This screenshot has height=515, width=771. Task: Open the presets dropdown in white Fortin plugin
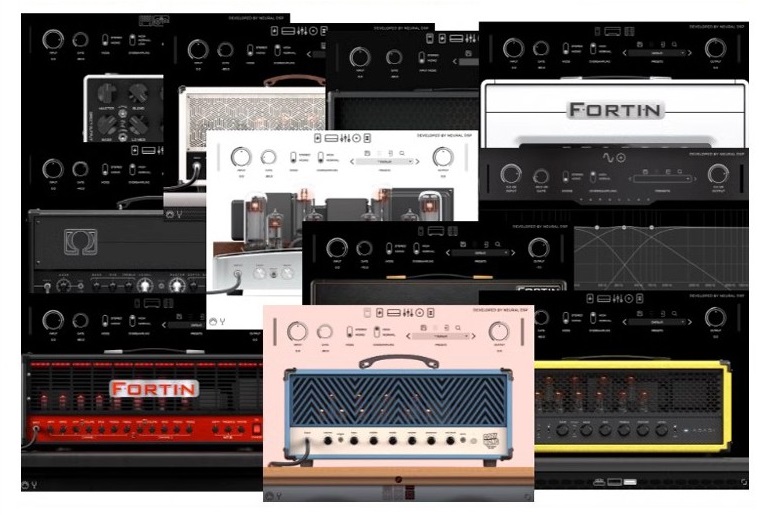[x=657, y=51]
